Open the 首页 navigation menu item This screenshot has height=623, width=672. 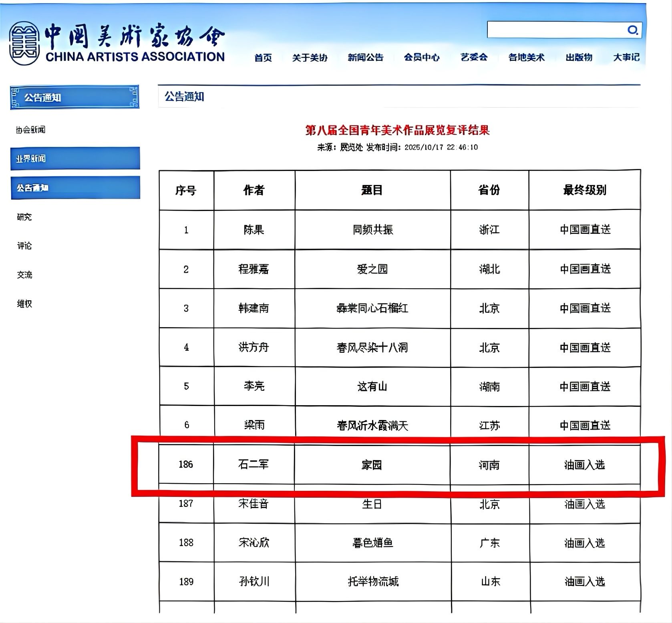pyautogui.click(x=263, y=58)
